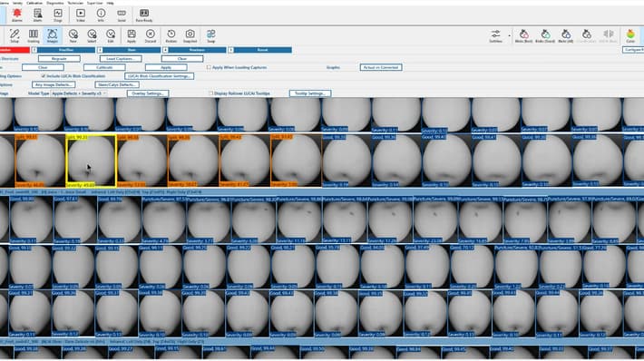Viewport: 644px width, 361px height.
Task: Open the Alerts icon in top toolbar
Action: [x=37, y=15]
